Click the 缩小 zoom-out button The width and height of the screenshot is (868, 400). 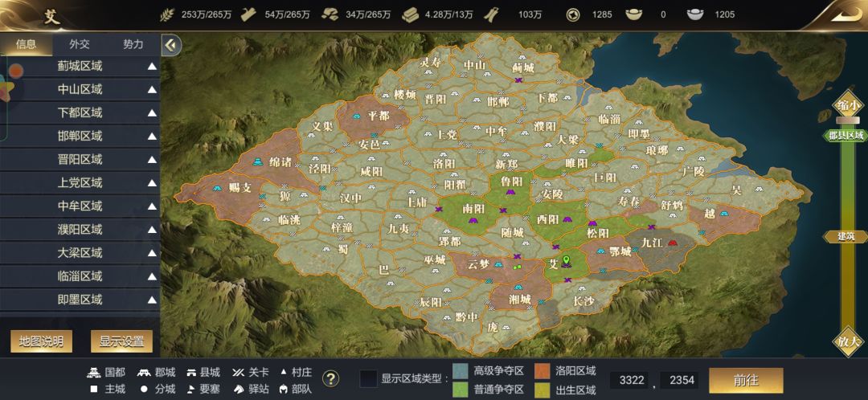(848, 105)
